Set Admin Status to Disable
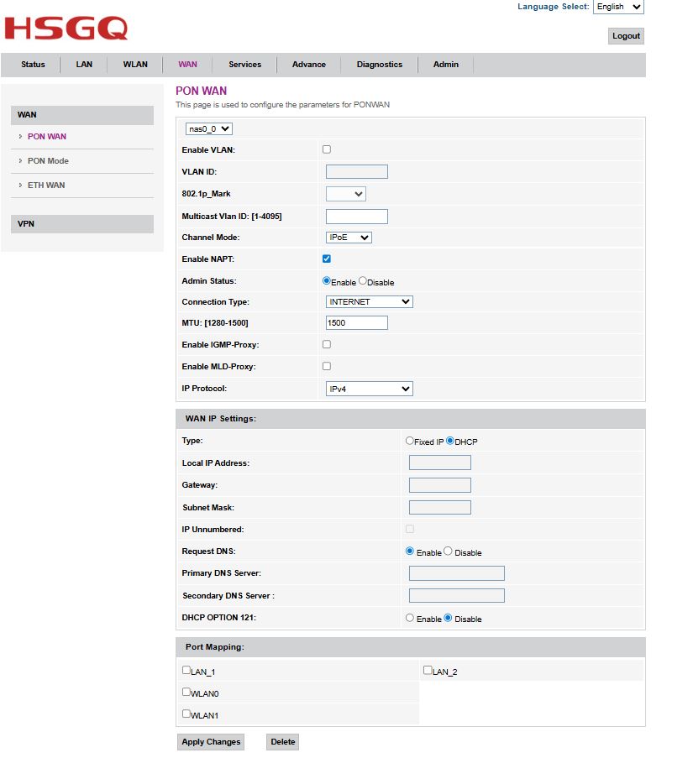The width and height of the screenshot is (693, 784). coord(363,281)
